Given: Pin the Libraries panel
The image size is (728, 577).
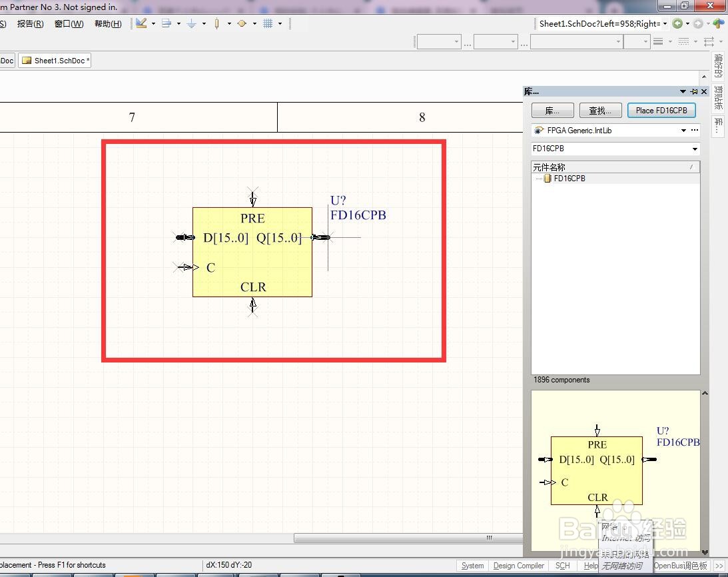Looking at the screenshot, I should click(x=694, y=91).
